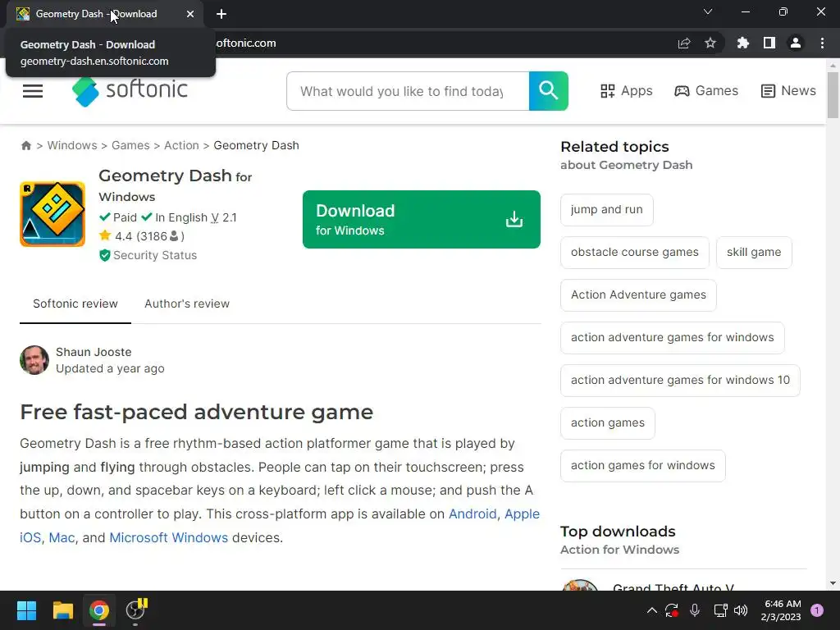Select 'action games for windows' tag
Screen dimensions: 840x630
643,466
